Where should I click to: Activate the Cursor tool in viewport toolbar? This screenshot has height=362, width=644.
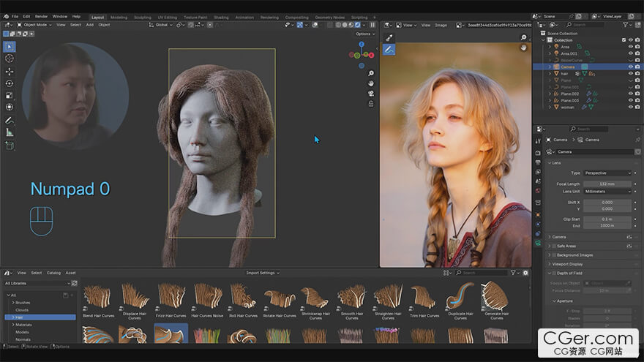click(10, 59)
